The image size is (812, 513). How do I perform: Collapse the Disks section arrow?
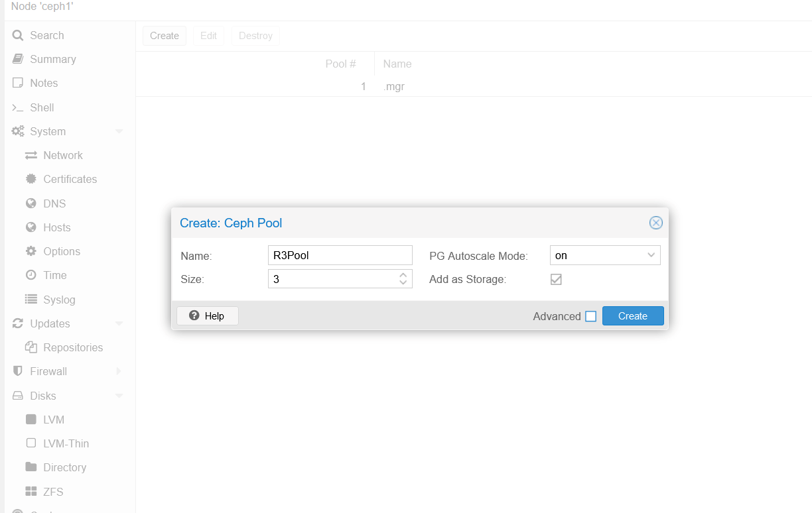[x=119, y=396]
